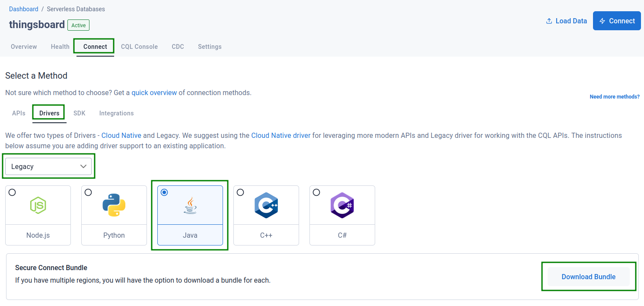Switch to the Overview tab

pyautogui.click(x=24, y=47)
